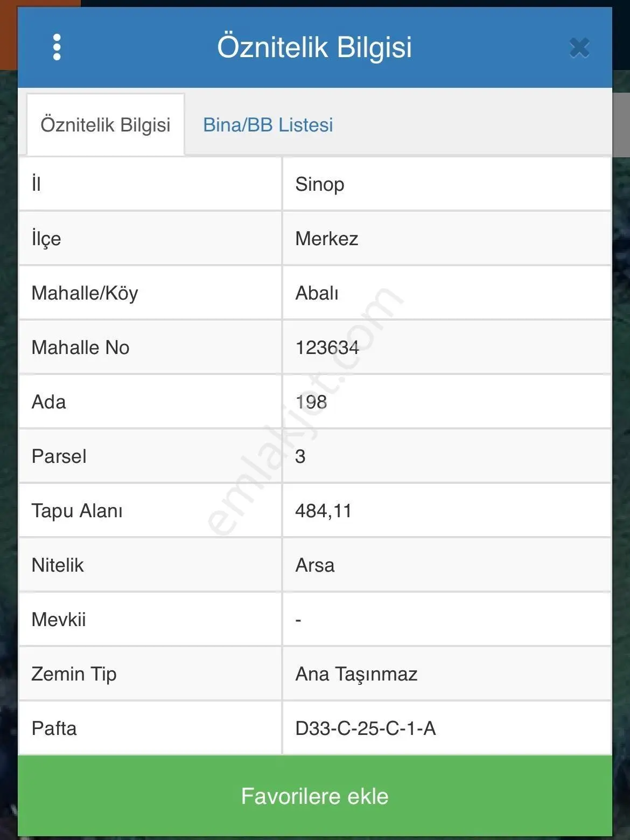This screenshot has height=840, width=630.
Task: Click the Mahalle/Köy row label
Action: pos(85,293)
